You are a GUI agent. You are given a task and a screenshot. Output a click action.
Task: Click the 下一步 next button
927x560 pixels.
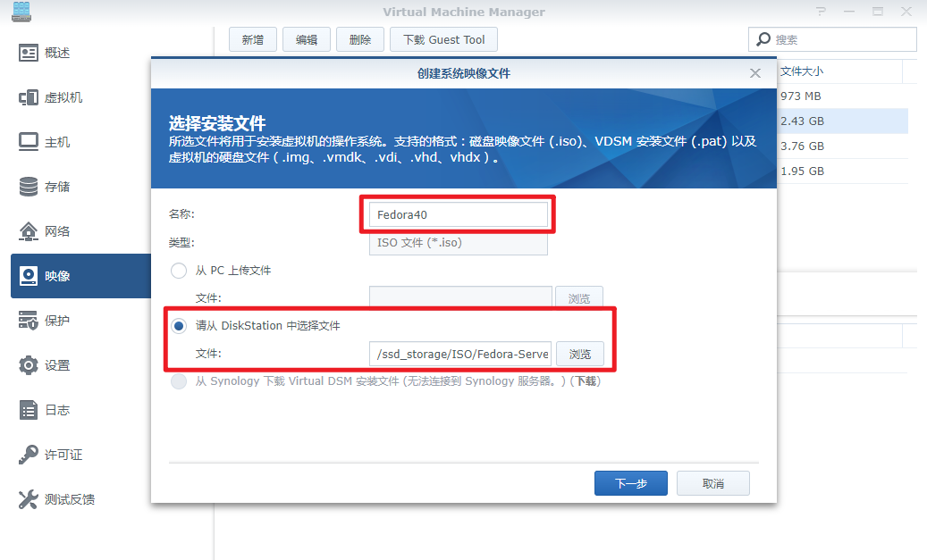(630, 483)
